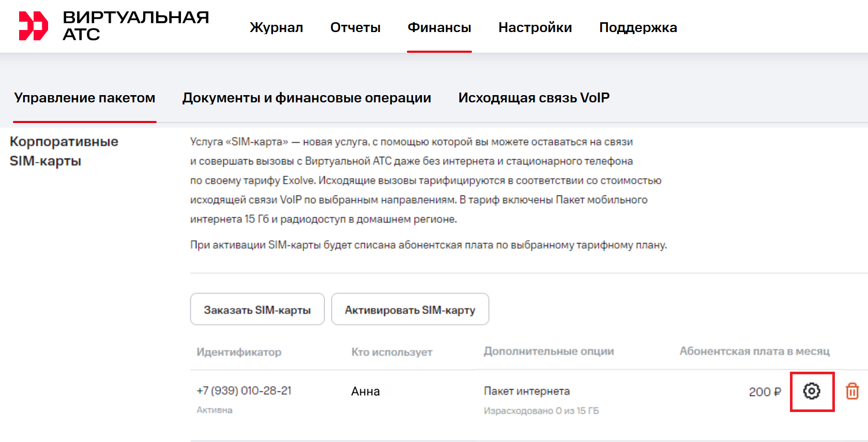This screenshot has width=868, height=442.
Task: Open the Документы и финансовые операции tab
Action: pos(307,98)
